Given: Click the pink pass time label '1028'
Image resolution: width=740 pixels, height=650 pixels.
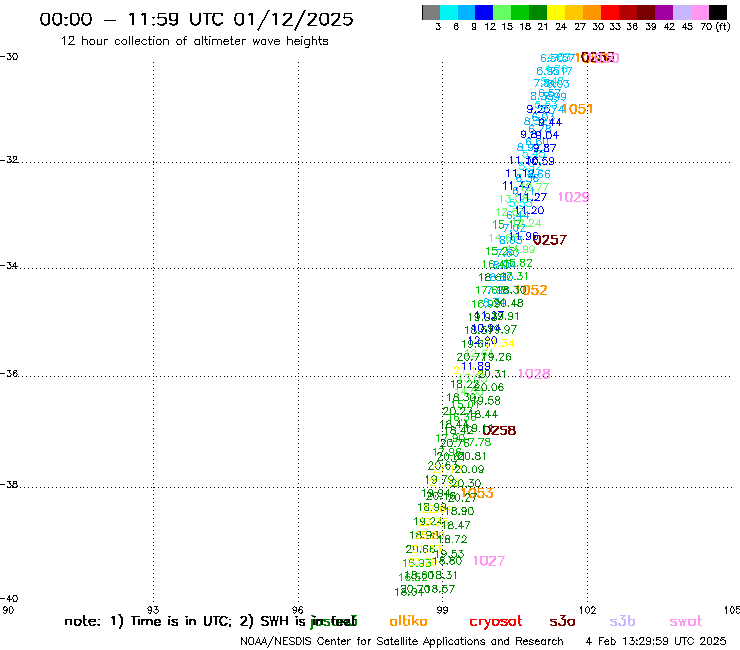Looking at the screenshot, I should coord(534,374).
